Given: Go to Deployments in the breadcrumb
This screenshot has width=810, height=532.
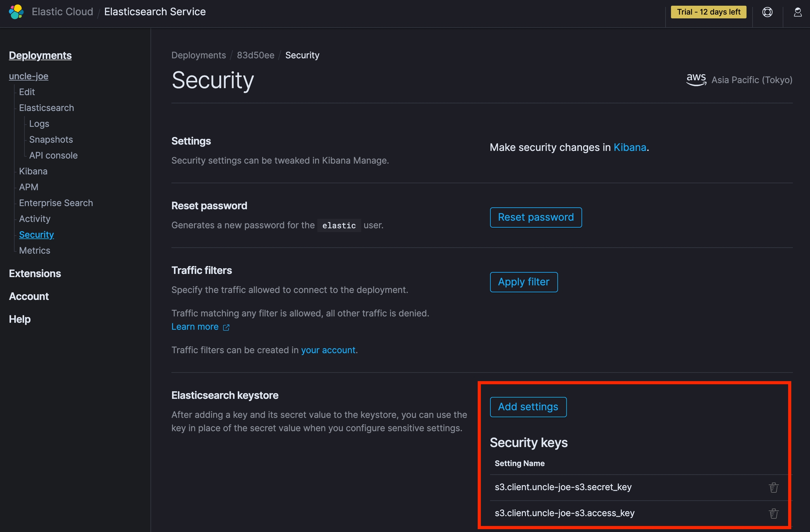Looking at the screenshot, I should coord(199,55).
